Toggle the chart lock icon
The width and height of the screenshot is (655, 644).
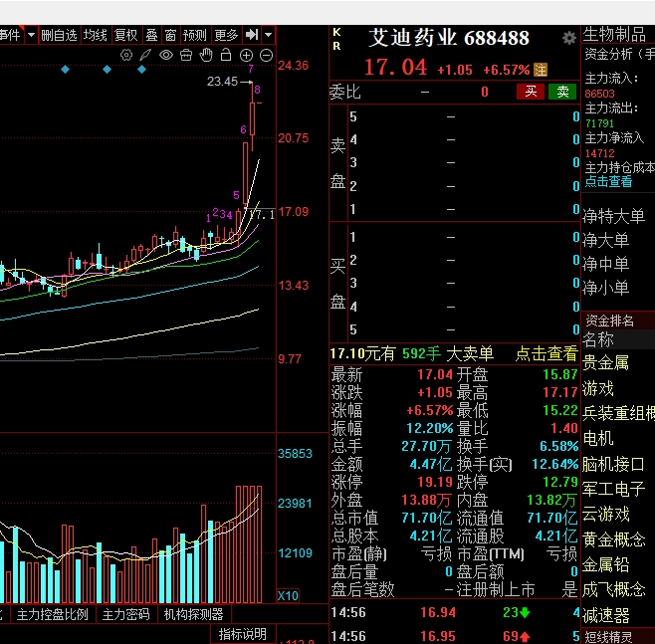point(226,55)
